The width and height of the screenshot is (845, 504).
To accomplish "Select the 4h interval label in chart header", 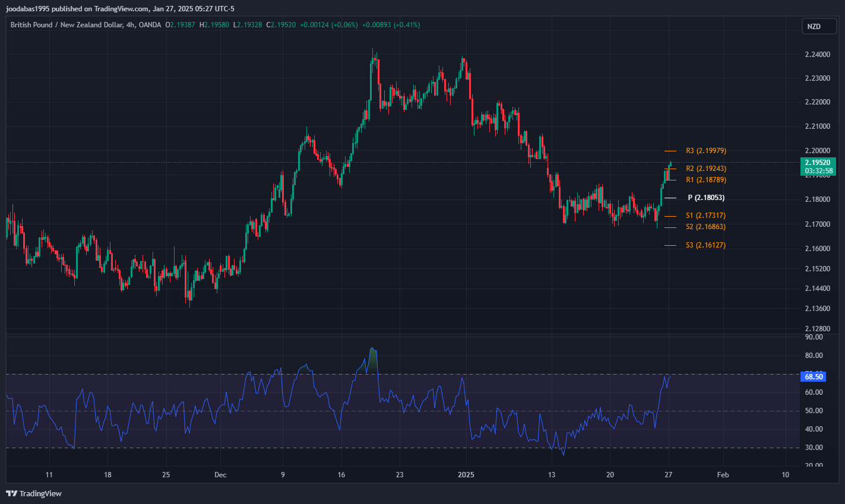I will click(130, 25).
